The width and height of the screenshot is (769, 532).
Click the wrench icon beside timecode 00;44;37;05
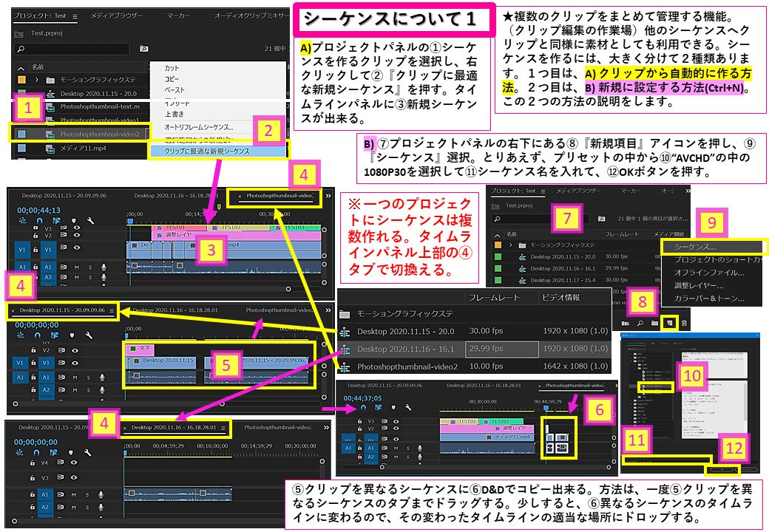(408, 407)
